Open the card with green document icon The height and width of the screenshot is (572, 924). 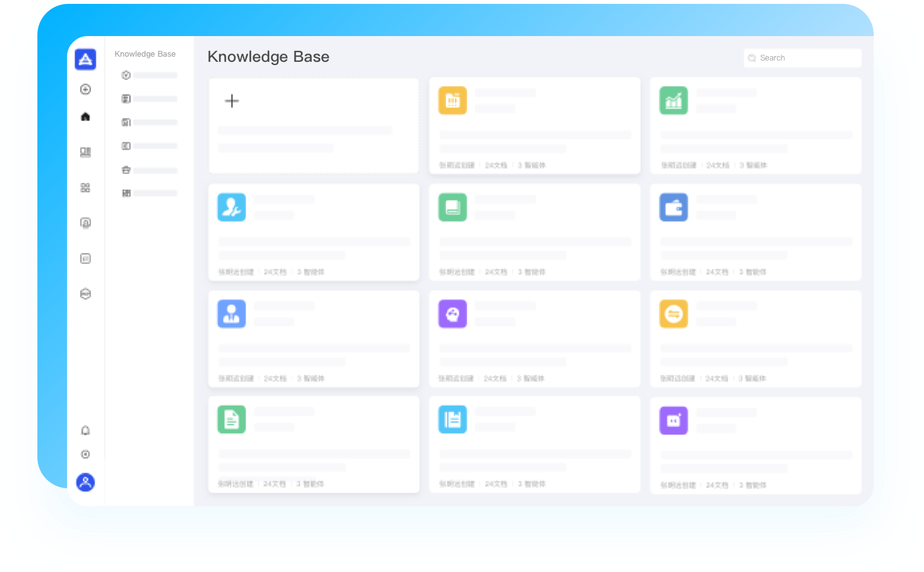314,445
